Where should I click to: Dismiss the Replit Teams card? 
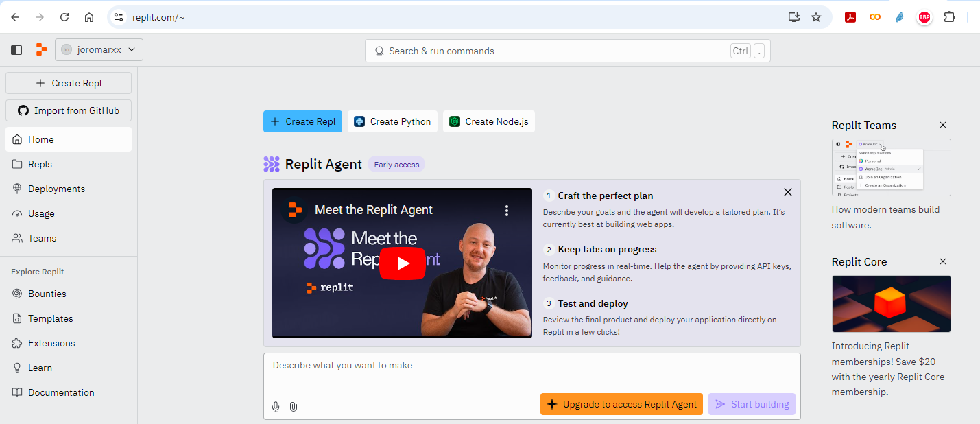(943, 125)
